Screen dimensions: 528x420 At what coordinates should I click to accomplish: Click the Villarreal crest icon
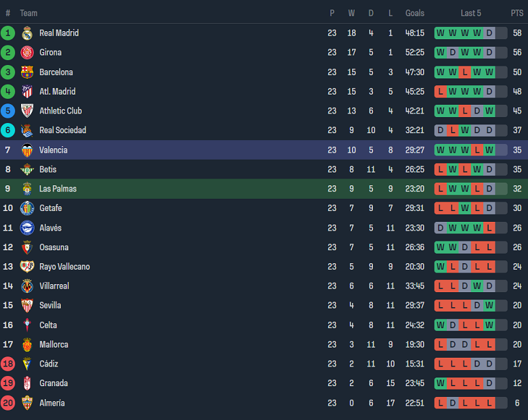[27, 286]
